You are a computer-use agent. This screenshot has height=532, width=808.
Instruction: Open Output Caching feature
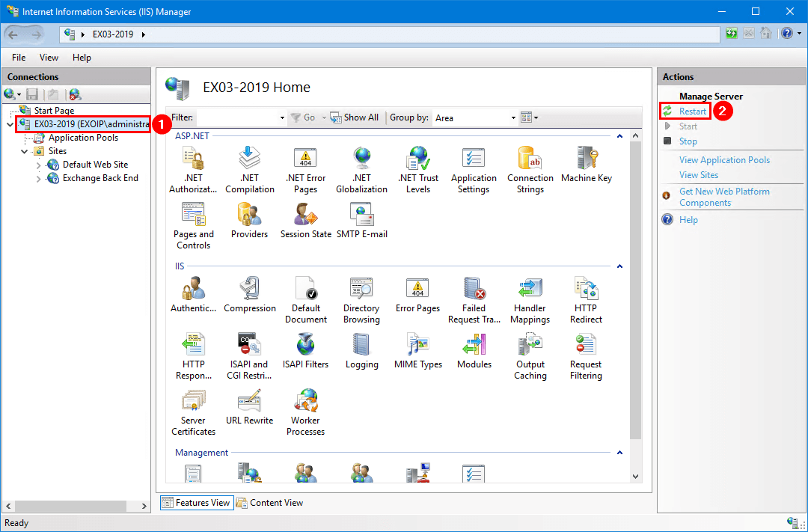click(x=530, y=355)
